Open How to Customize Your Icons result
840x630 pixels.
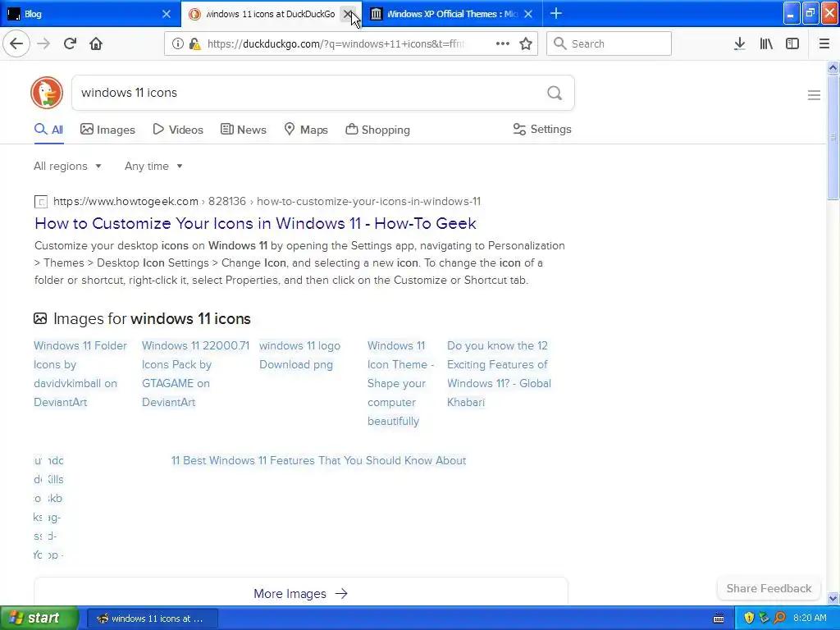pyautogui.click(x=255, y=223)
